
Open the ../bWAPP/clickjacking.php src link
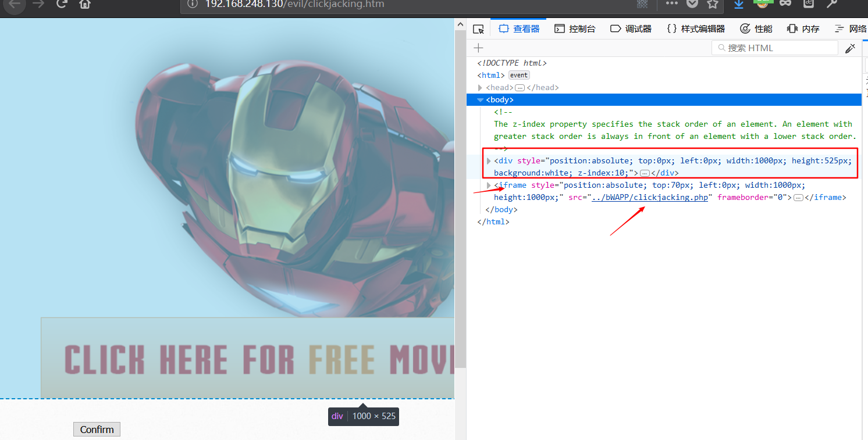[649, 198]
